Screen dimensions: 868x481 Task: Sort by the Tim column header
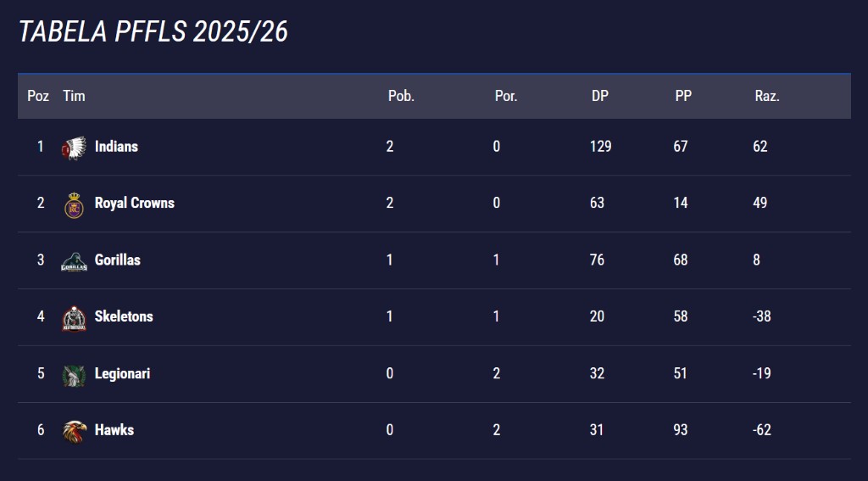[x=74, y=96]
